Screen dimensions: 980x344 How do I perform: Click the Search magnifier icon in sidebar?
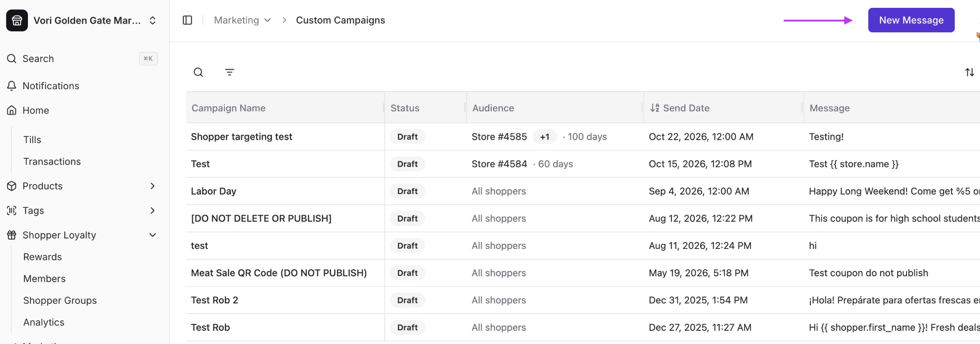click(x=12, y=59)
